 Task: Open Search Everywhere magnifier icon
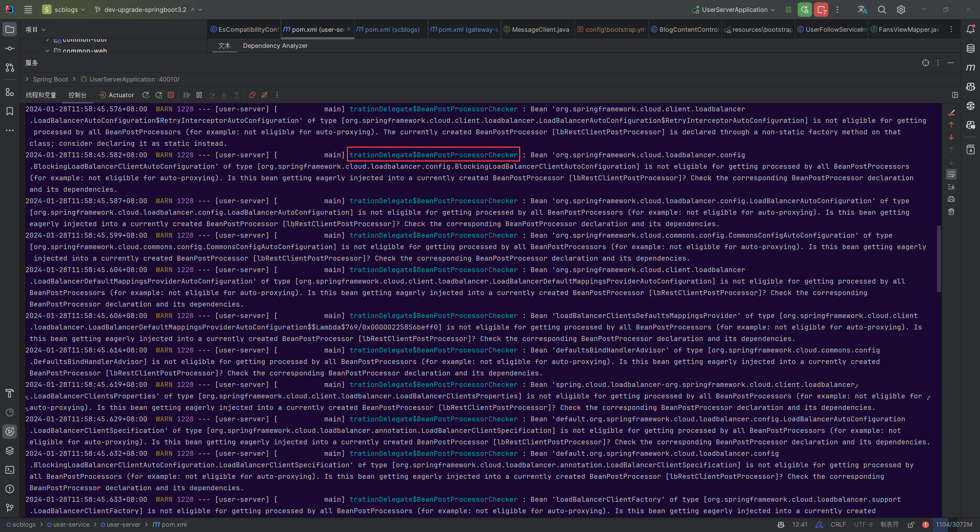(x=882, y=10)
